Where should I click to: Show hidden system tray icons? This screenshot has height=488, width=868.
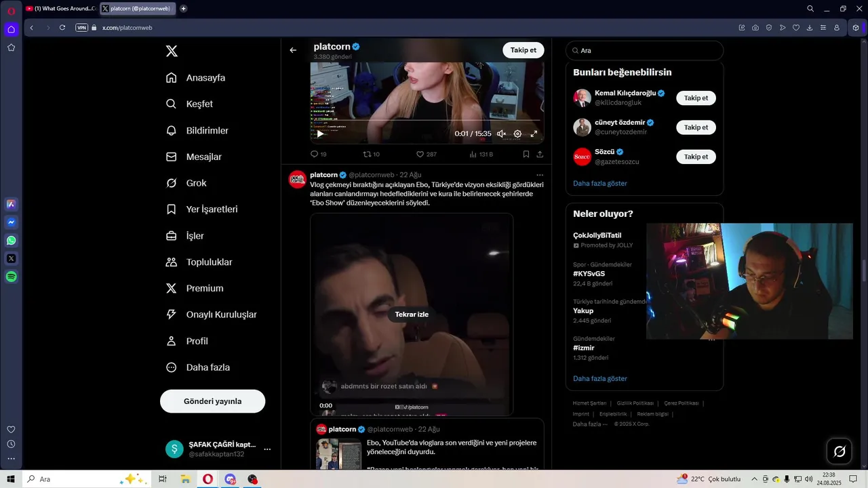(754, 479)
